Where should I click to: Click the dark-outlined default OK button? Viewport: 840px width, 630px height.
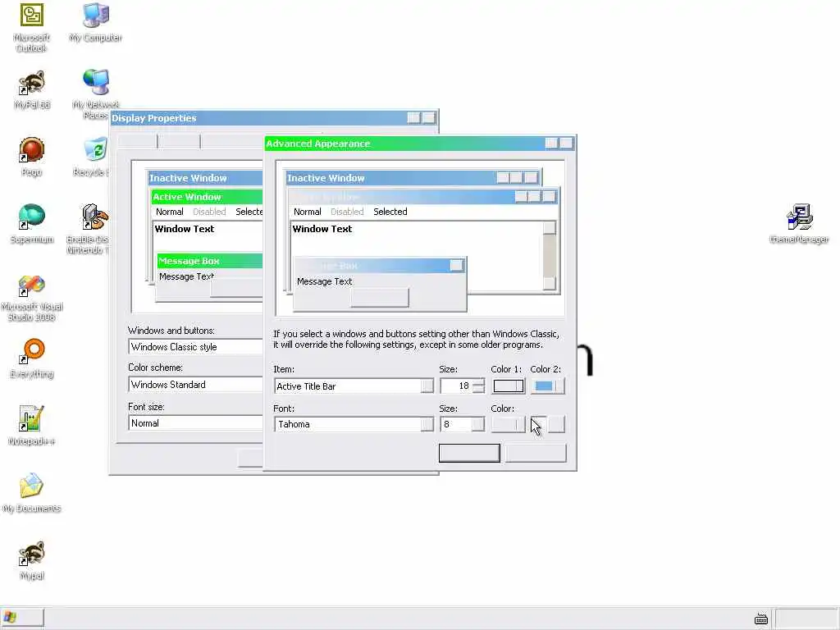pos(469,453)
